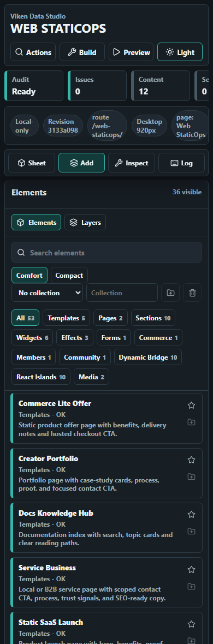213x644 pixels.
Task: Click the route /web-staticops/ chip
Action: pos(107,126)
